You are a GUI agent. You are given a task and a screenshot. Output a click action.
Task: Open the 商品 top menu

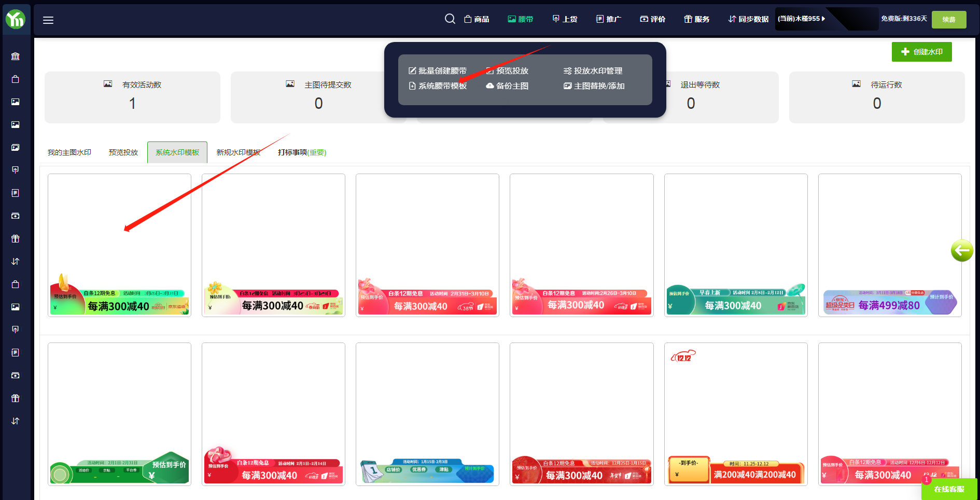[477, 19]
